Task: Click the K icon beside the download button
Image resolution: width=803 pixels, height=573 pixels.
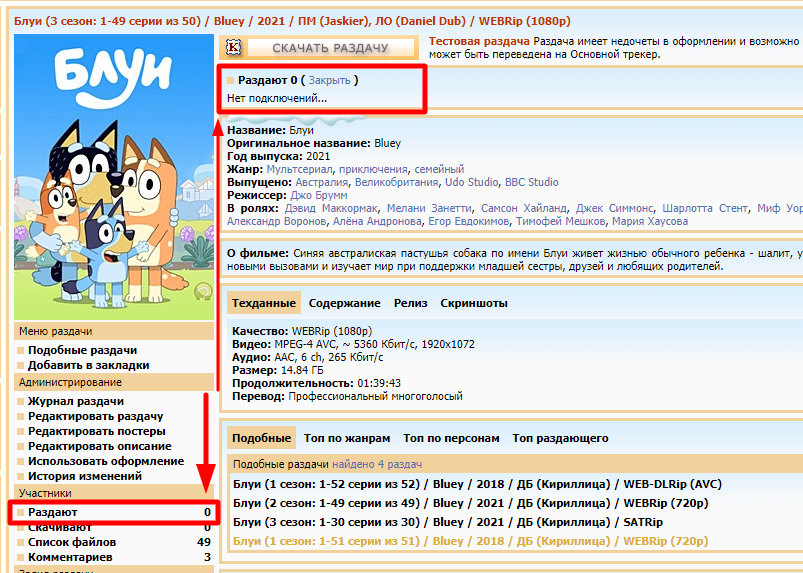Action: tap(234, 48)
